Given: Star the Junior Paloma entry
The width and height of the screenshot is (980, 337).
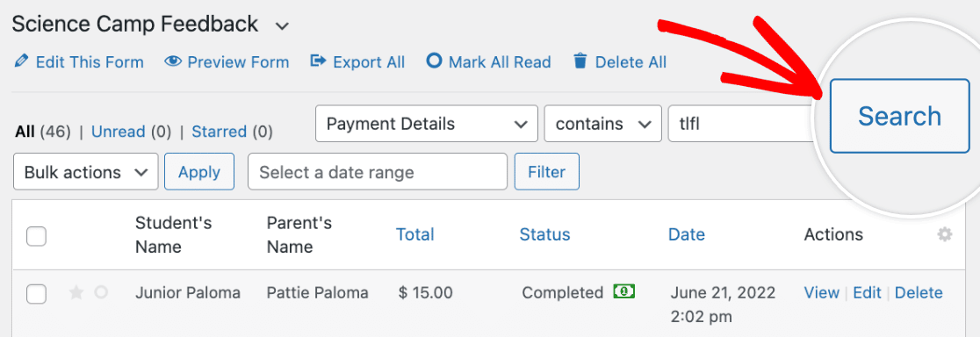Looking at the screenshot, I should coord(76,293).
